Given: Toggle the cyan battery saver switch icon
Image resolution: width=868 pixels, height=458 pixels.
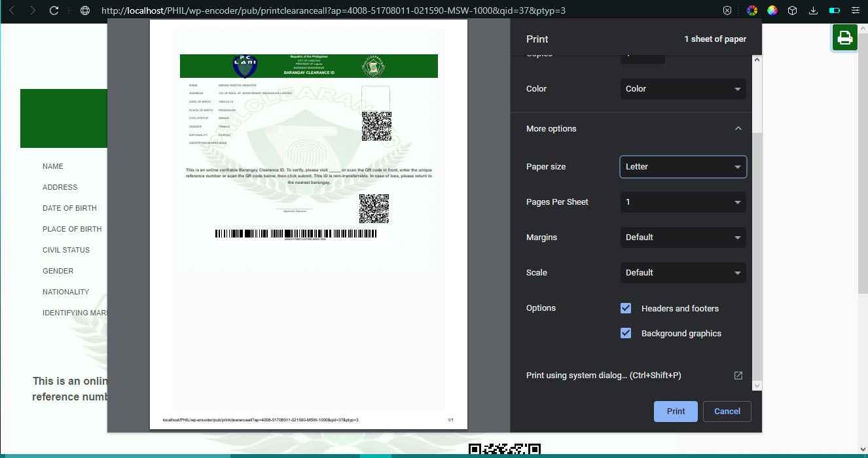Looking at the screenshot, I should tap(834, 10).
